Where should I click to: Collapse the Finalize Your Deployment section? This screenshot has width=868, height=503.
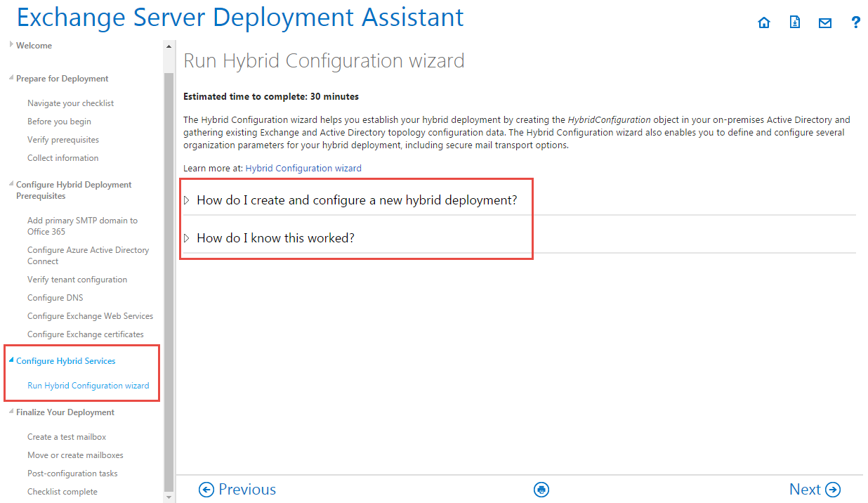(62, 412)
